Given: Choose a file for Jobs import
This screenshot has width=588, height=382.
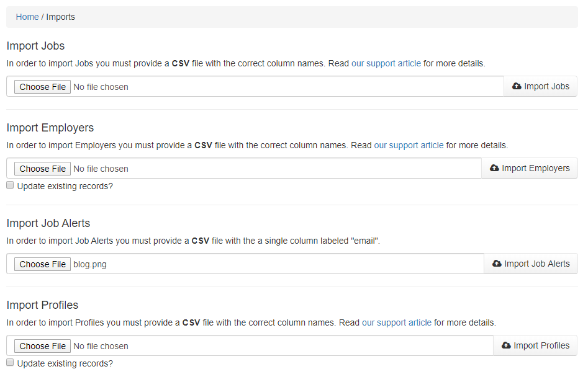Looking at the screenshot, I should coord(42,87).
